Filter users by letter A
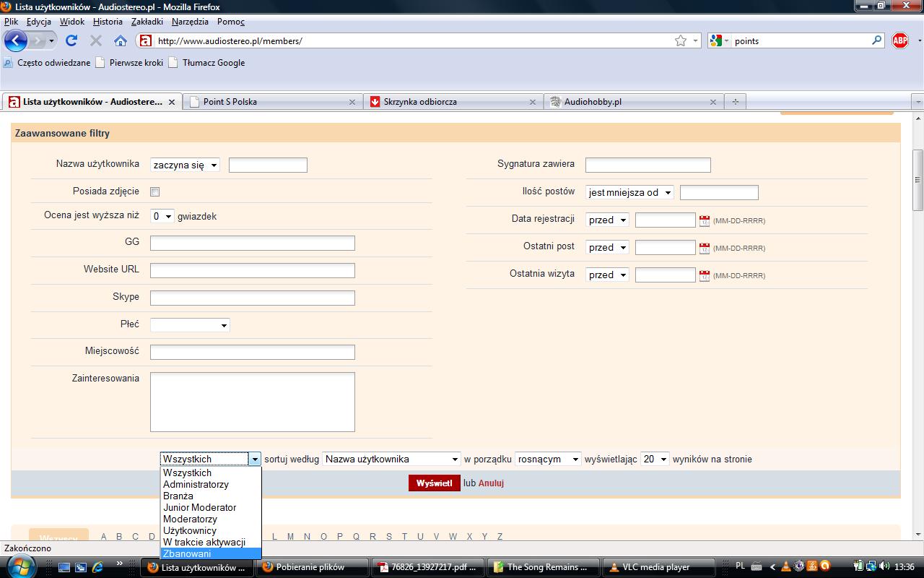Screen dimensions: 924x578 (104, 536)
